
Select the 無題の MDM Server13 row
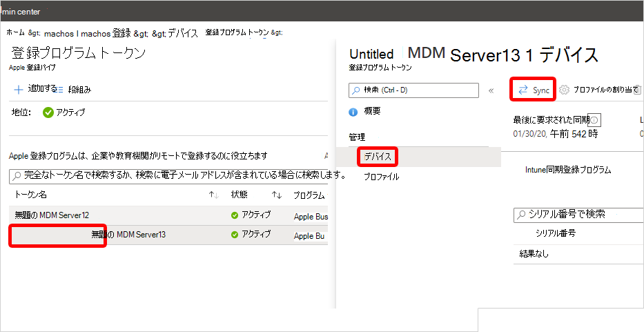click(168, 235)
